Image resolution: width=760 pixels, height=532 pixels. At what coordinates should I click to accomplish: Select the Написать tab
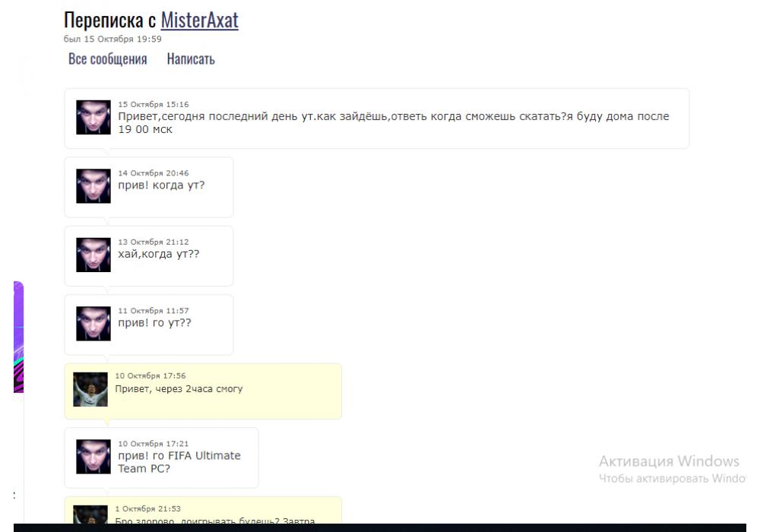(191, 59)
